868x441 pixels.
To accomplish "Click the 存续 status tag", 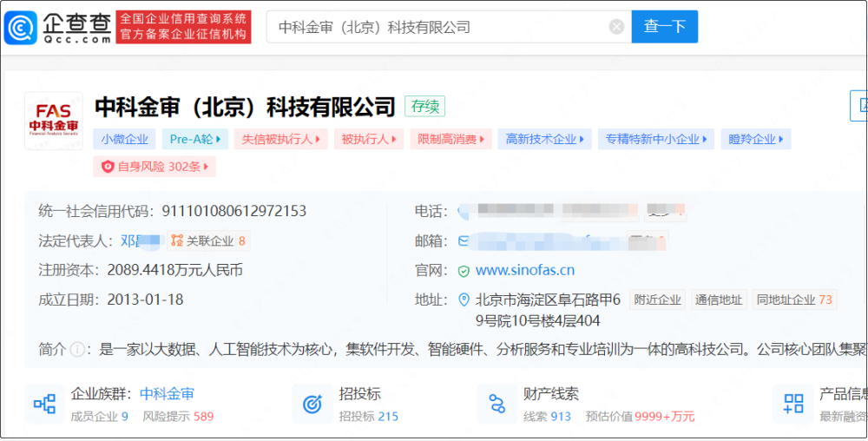I will (x=424, y=106).
